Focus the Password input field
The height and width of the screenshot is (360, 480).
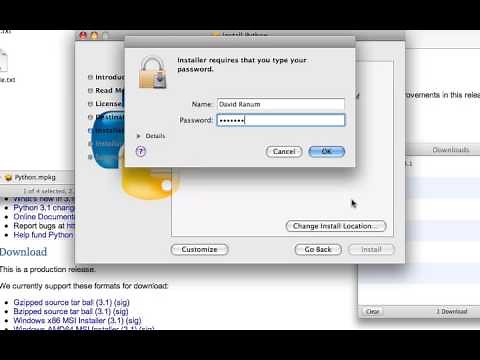(x=281, y=120)
